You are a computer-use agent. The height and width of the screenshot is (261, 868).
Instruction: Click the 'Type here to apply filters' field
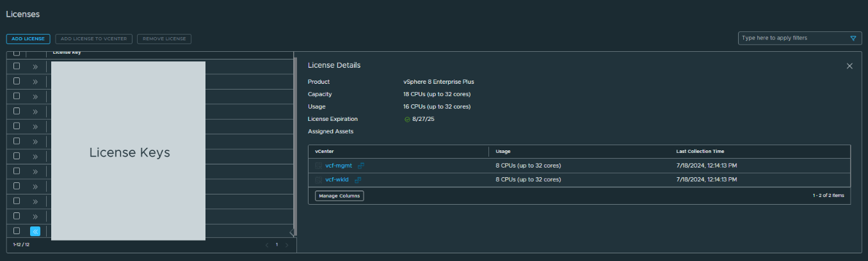pos(792,38)
